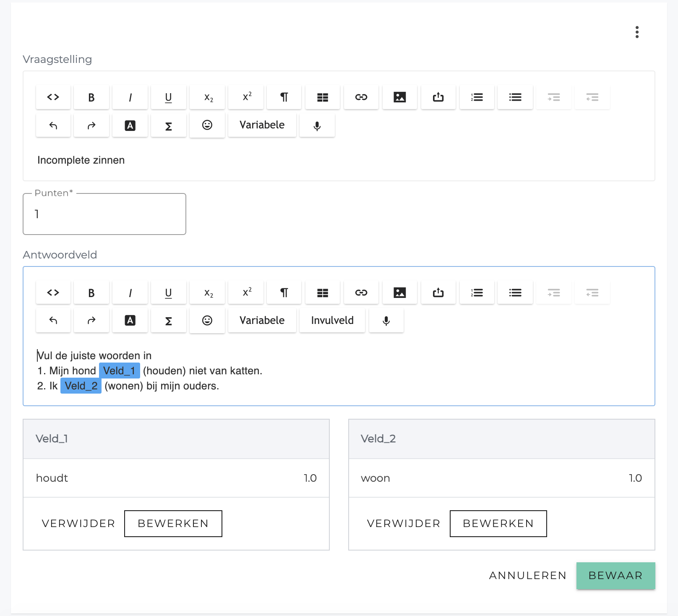Image resolution: width=678 pixels, height=616 pixels.
Task: Open text color picker in Antwoordveld editor
Action: coord(130,321)
